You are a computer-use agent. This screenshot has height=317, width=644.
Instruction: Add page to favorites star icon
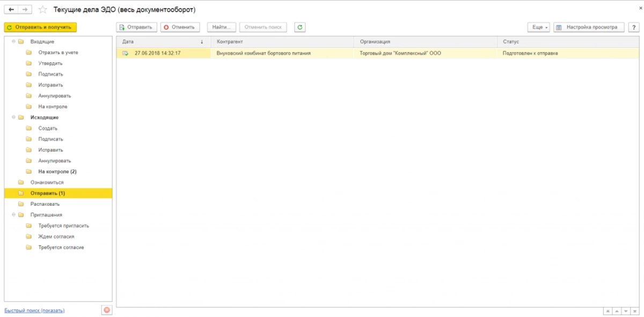pyautogui.click(x=43, y=10)
